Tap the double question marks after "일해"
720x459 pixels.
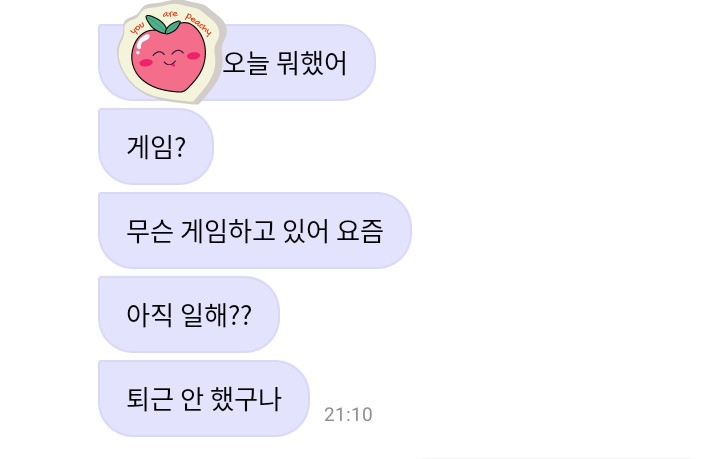pos(240,315)
